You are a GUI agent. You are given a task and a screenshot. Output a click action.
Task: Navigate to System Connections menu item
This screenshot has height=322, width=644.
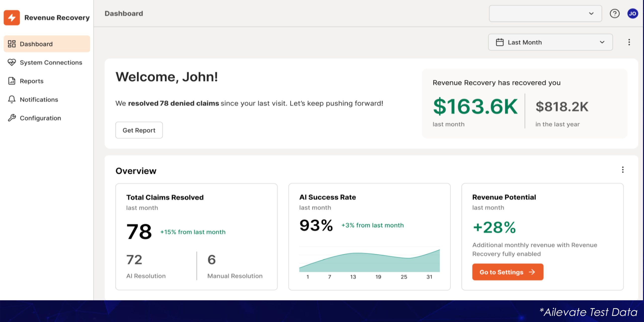pyautogui.click(x=51, y=62)
